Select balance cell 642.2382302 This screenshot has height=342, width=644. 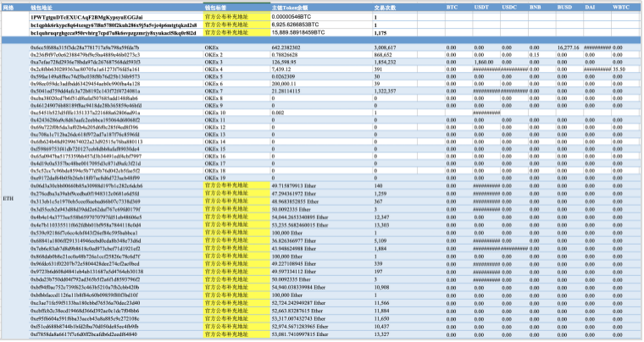click(286, 47)
